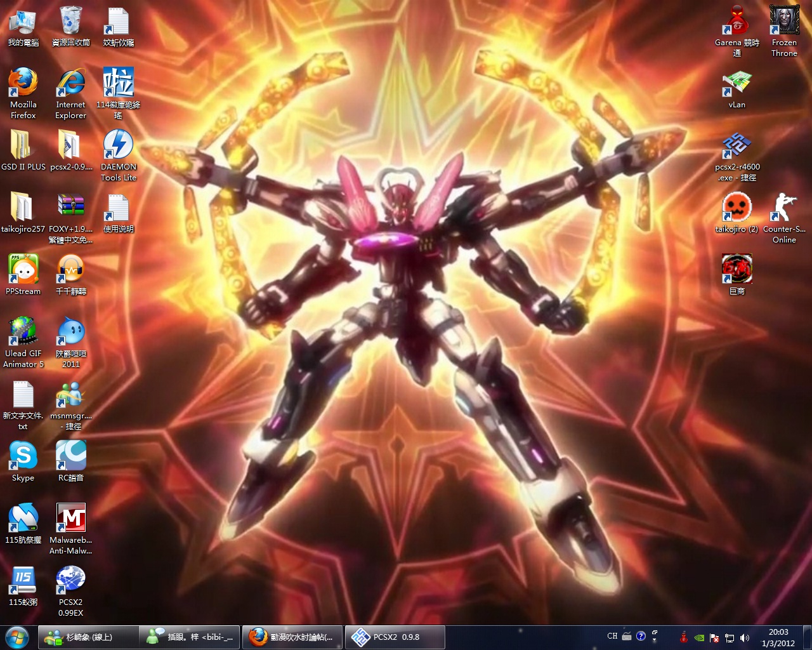Image resolution: width=812 pixels, height=650 pixels.
Task: Launch the 巨商 game shortcut
Action: [x=737, y=275]
